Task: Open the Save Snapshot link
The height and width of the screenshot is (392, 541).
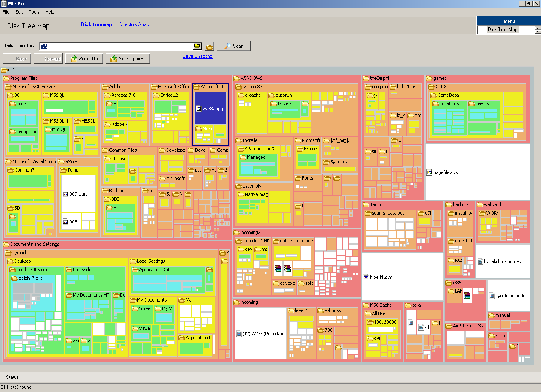Action: point(198,56)
